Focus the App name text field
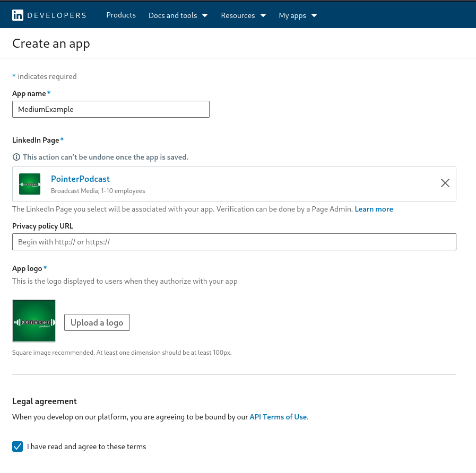This screenshot has height=473, width=476. click(111, 109)
